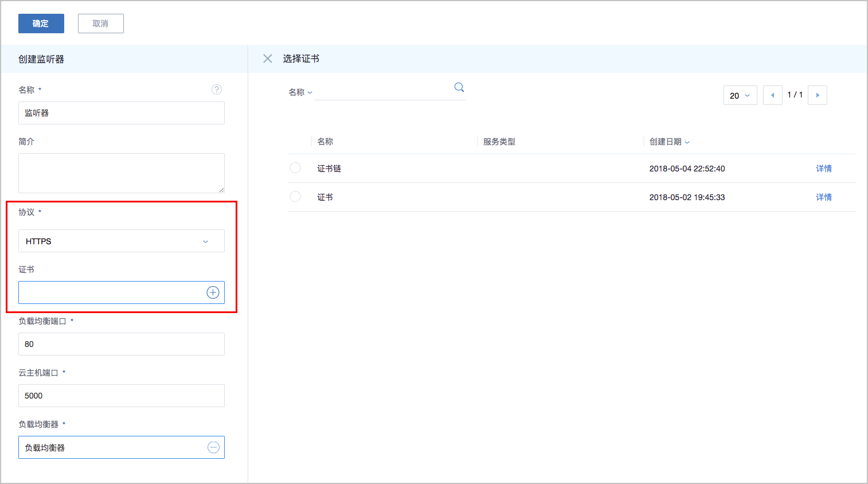Click the help question mark icon
Viewport: 868px width, 484px height.
click(216, 89)
